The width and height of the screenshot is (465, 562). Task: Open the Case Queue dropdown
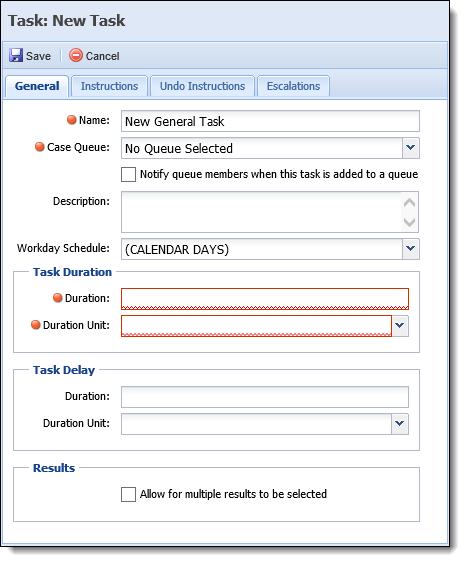[x=411, y=148]
